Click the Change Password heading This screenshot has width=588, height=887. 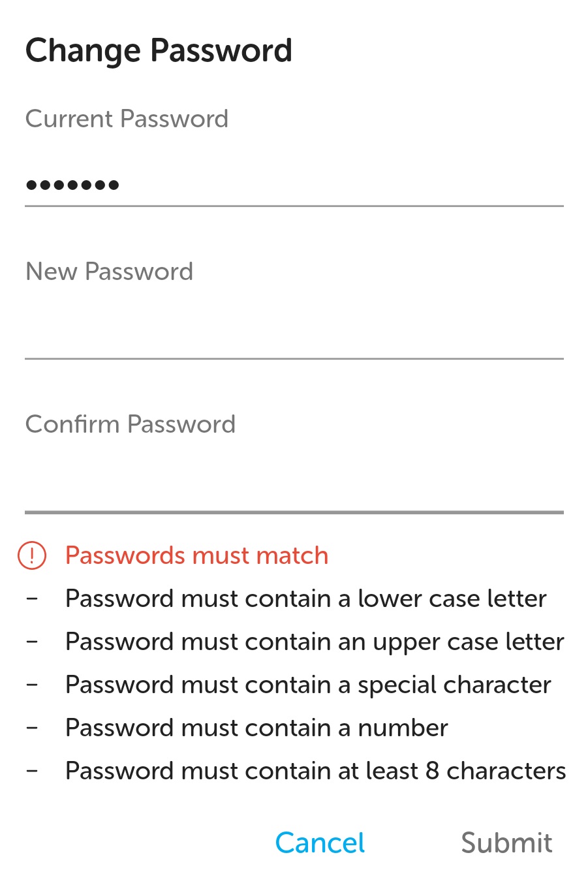click(x=159, y=51)
